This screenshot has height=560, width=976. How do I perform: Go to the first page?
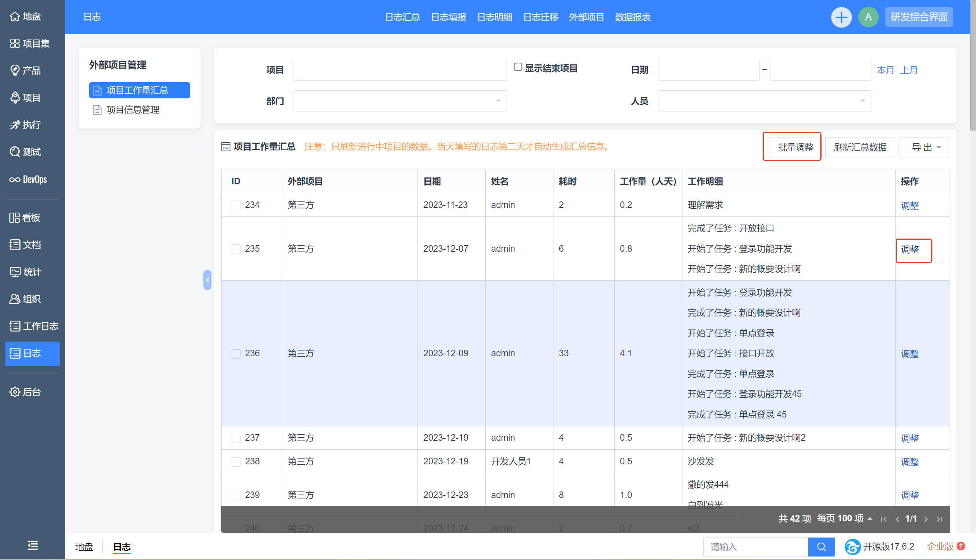(x=883, y=519)
